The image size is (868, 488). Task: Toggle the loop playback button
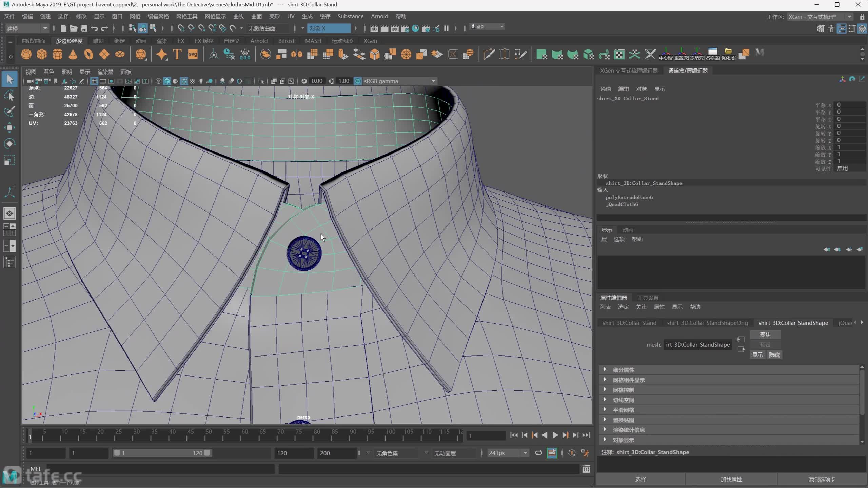(x=538, y=453)
